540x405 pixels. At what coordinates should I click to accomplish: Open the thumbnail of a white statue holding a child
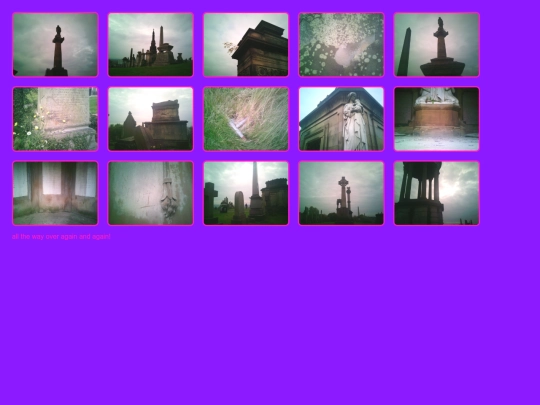coord(341,119)
